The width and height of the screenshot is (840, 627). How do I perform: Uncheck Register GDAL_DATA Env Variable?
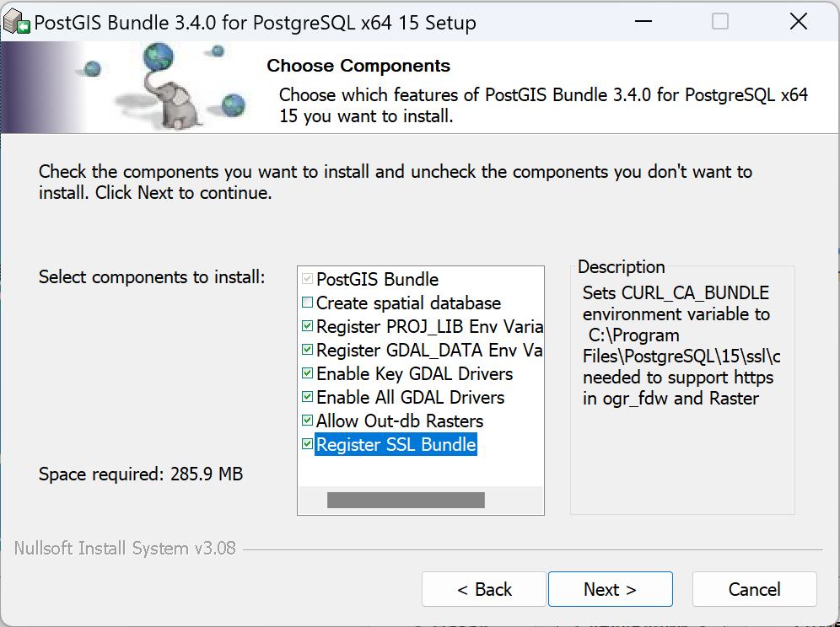point(308,350)
